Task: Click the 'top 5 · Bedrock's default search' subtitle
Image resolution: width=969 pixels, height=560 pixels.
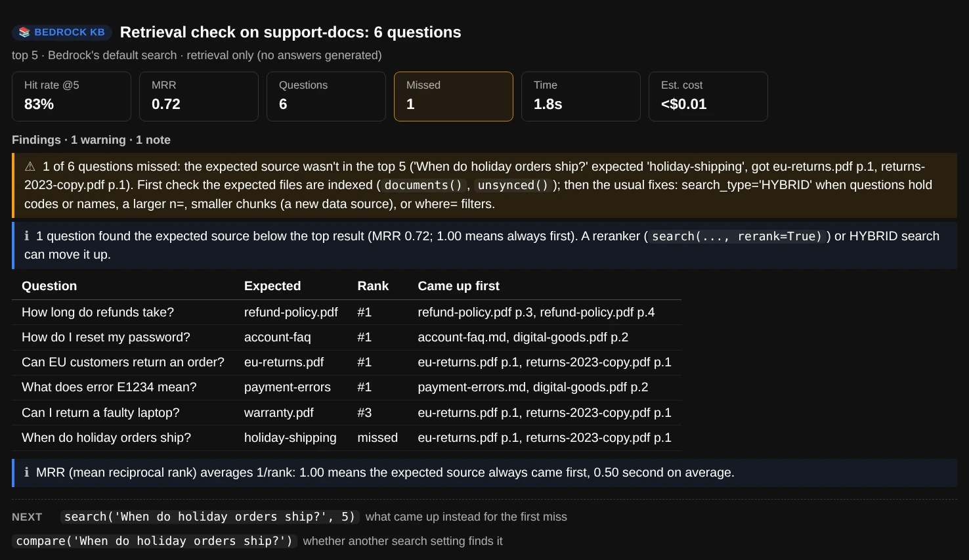Action: pos(95,55)
